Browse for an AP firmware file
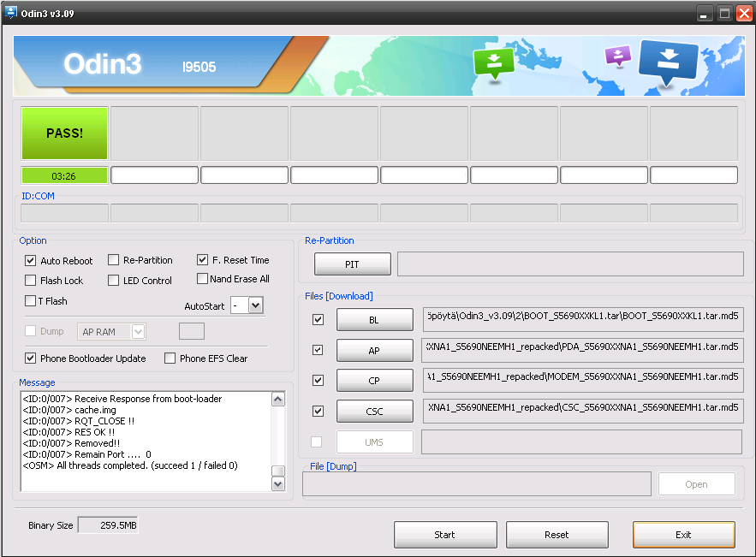 click(374, 351)
